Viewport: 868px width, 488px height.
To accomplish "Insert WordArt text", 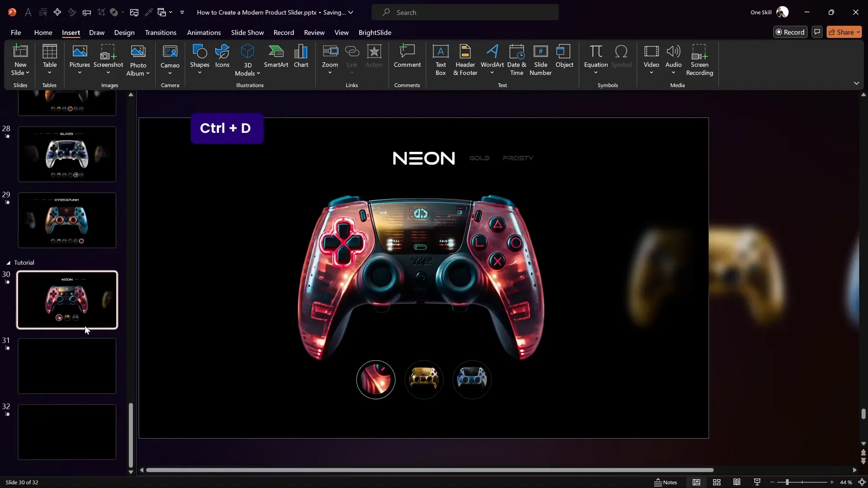I will (x=492, y=60).
